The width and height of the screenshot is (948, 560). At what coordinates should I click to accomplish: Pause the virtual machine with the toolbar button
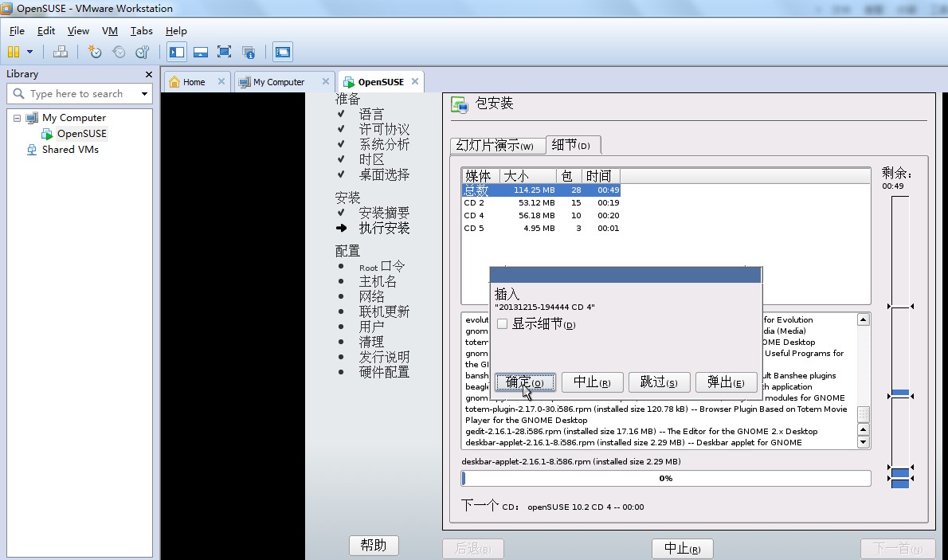(x=14, y=52)
